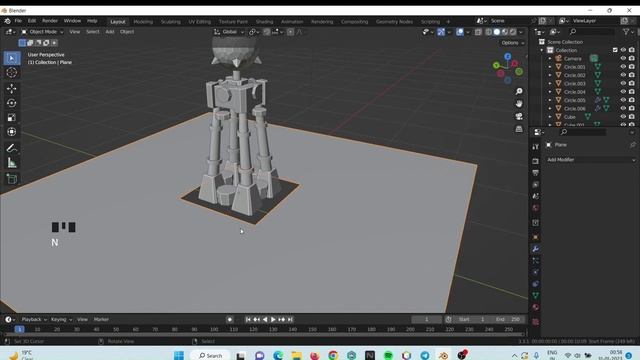Open the viewport Add menu

pos(110,32)
